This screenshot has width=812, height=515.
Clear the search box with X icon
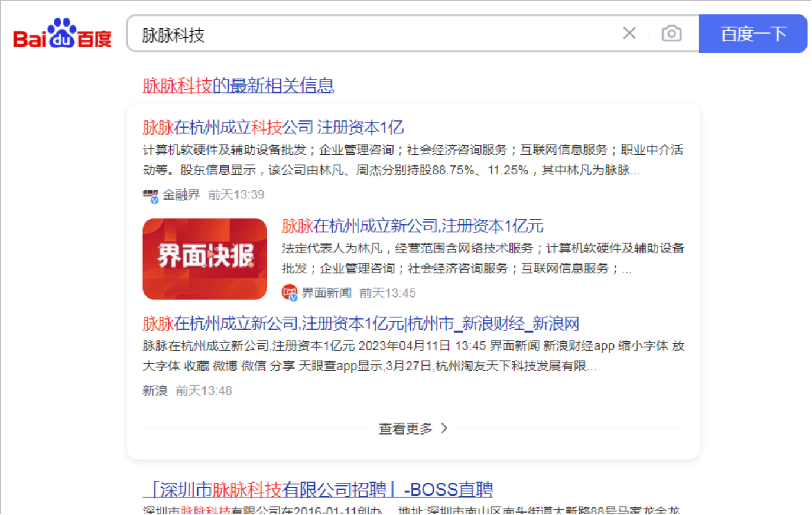(629, 33)
